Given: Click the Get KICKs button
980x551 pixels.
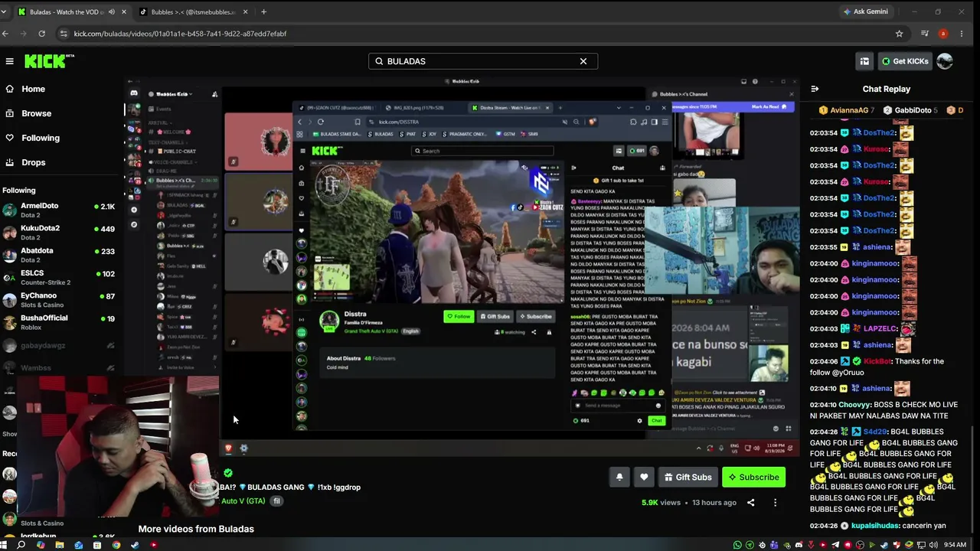Looking at the screenshot, I should point(904,61).
